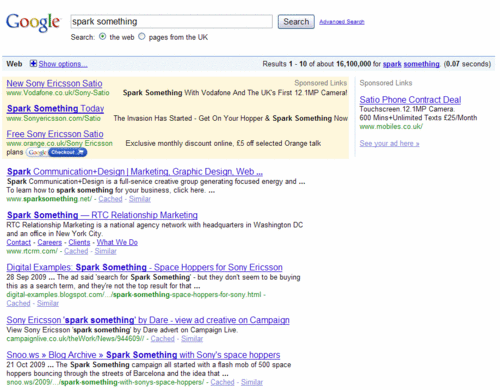
Task: Open 'New Sony Ericsson Satio' sponsored link
Action: [x=54, y=83]
